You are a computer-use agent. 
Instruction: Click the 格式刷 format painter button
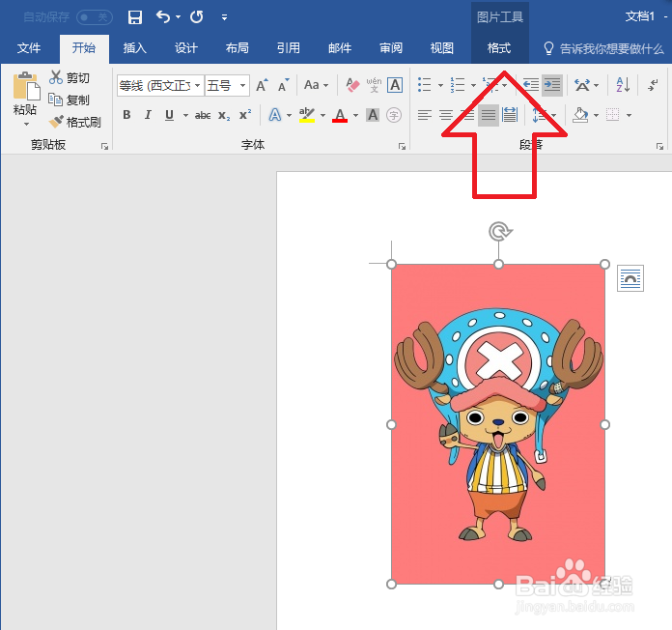coord(75,122)
